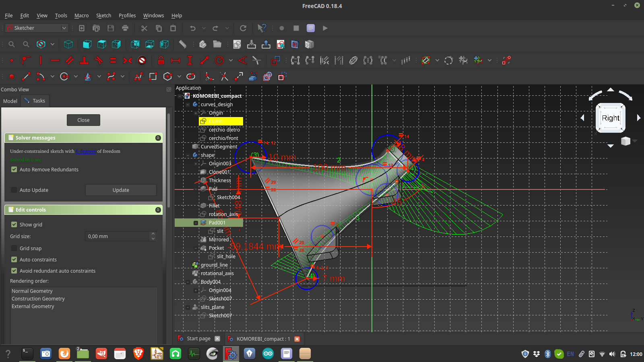This screenshot has height=362, width=644.
Task: Open the arc tools dropdown arrow
Action: [52, 76]
